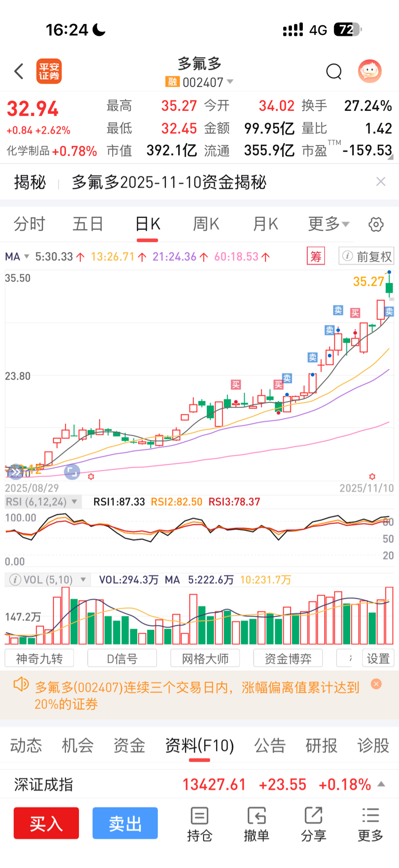Tap the 深证成指 13427.61 index row

coord(199,784)
